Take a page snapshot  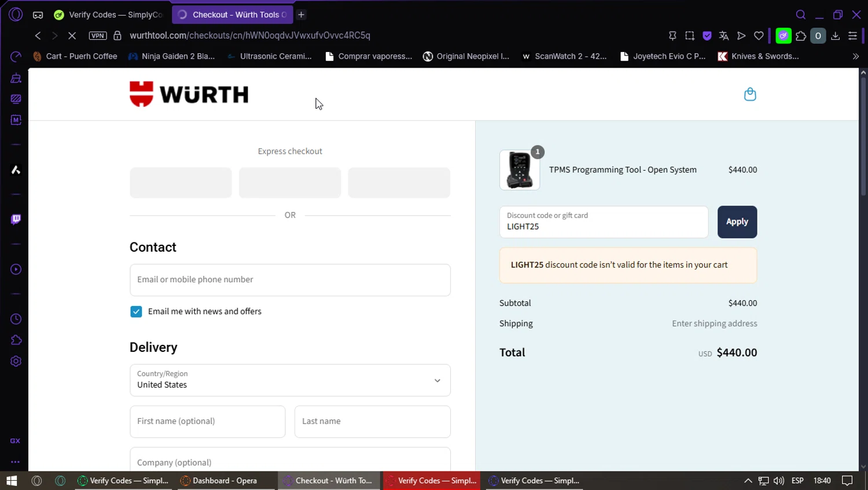pos(690,36)
